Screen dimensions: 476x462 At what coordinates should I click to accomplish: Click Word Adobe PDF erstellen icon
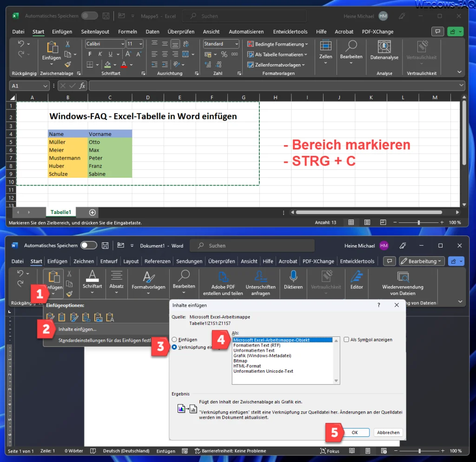click(x=223, y=277)
